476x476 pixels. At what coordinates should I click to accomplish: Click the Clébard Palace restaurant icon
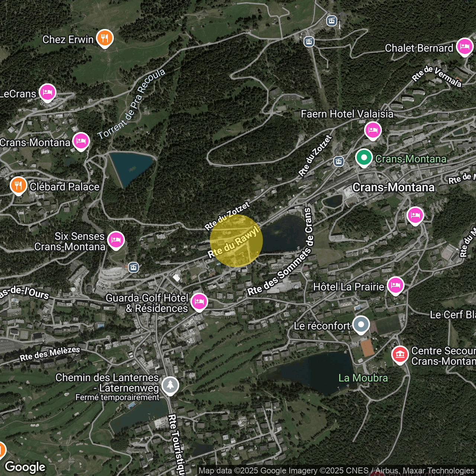click(x=18, y=185)
